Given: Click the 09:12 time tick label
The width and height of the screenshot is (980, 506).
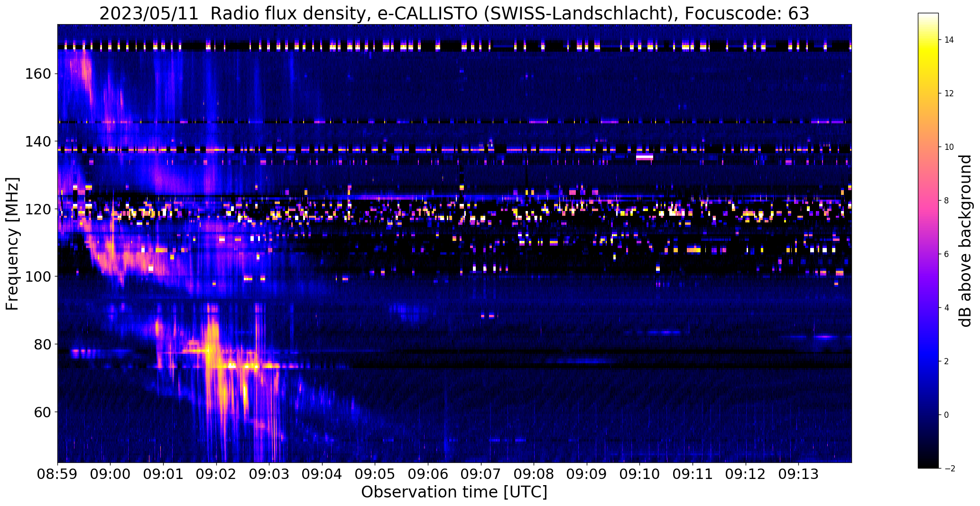Looking at the screenshot, I should 746,475.
